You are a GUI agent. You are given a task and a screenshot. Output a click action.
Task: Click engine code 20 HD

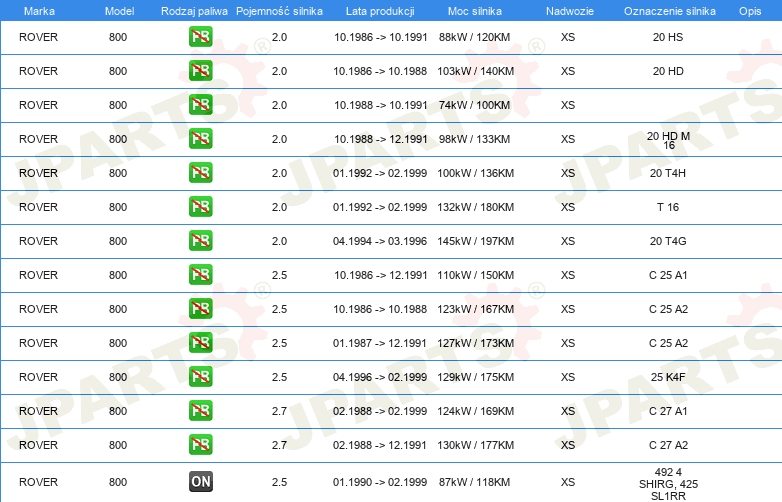(x=668, y=71)
